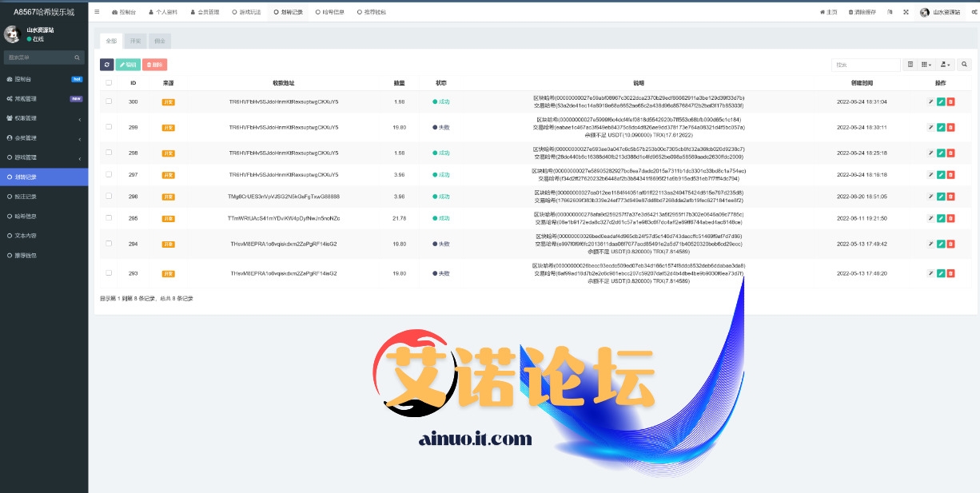Open 投注记录 in the sidebar
980x493 pixels.
pos(44,196)
